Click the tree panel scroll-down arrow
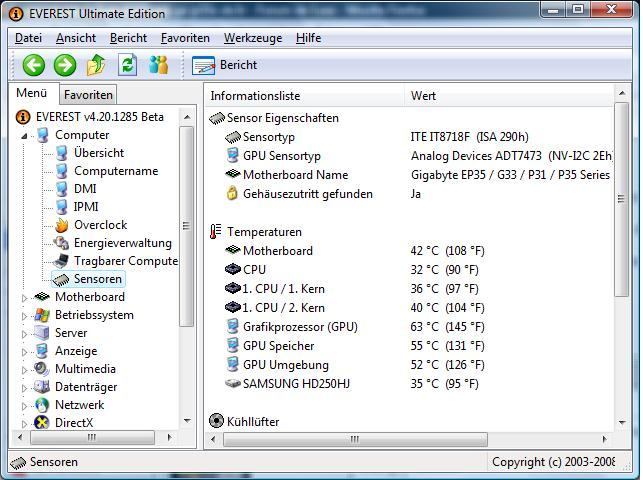 [187, 421]
